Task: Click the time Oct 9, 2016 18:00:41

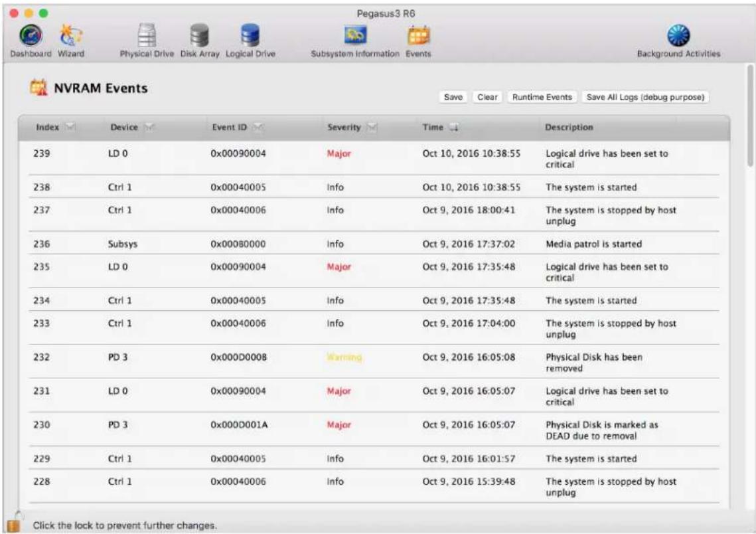Action: click(x=469, y=211)
